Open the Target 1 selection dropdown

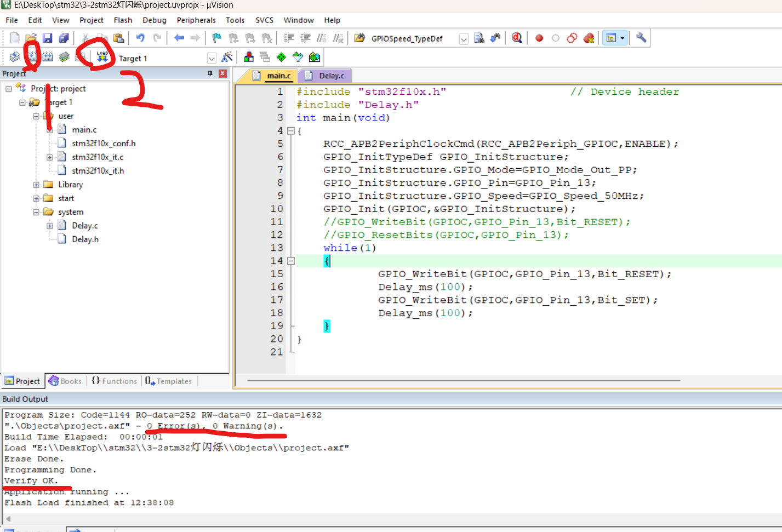pos(212,58)
